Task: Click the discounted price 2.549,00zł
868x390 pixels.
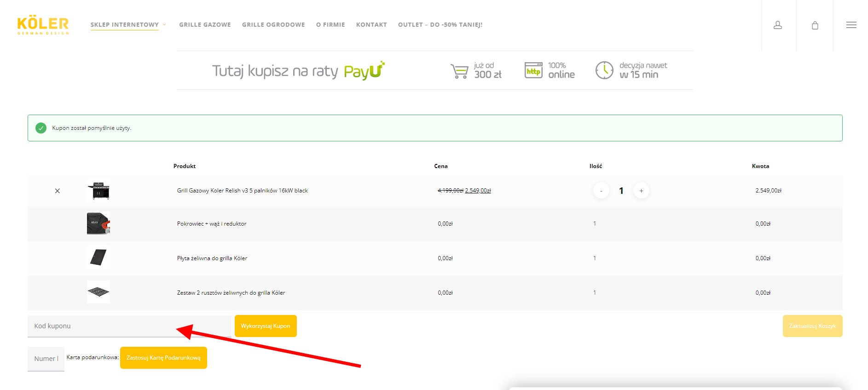Action: pyautogui.click(x=478, y=191)
